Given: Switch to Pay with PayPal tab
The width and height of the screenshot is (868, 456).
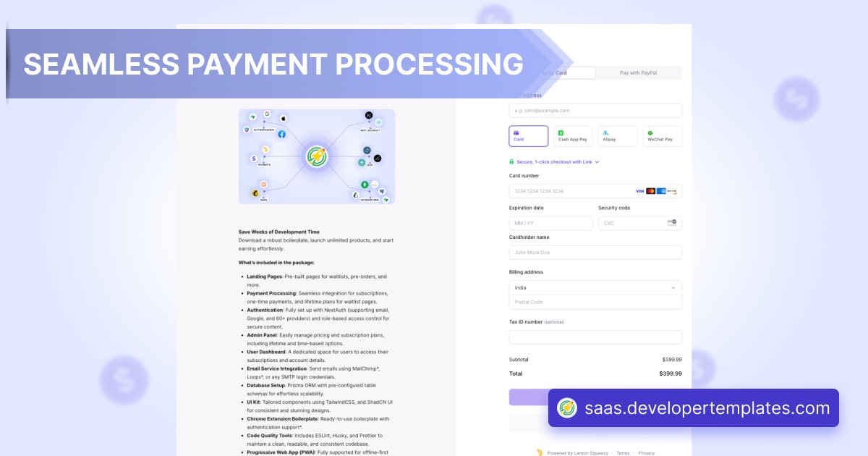Looking at the screenshot, I should tap(638, 73).
